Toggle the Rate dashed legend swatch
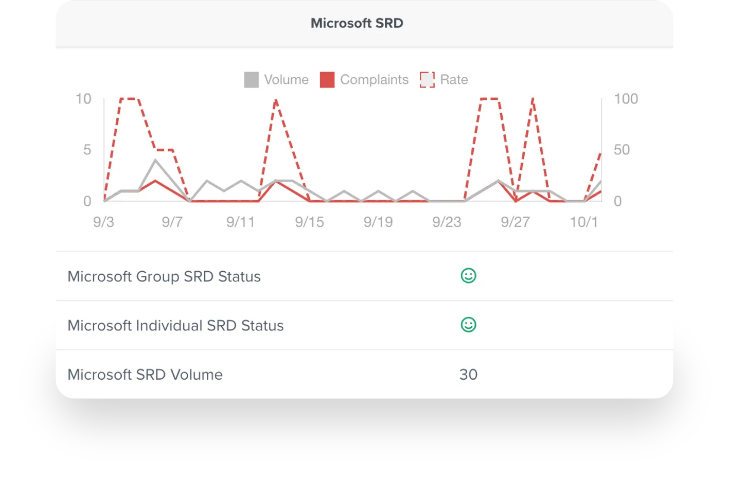This screenshot has height=479, width=731. pyautogui.click(x=428, y=80)
